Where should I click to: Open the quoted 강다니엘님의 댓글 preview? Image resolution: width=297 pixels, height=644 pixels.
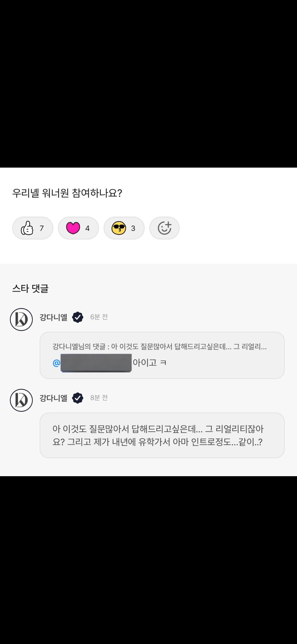[159, 347]
